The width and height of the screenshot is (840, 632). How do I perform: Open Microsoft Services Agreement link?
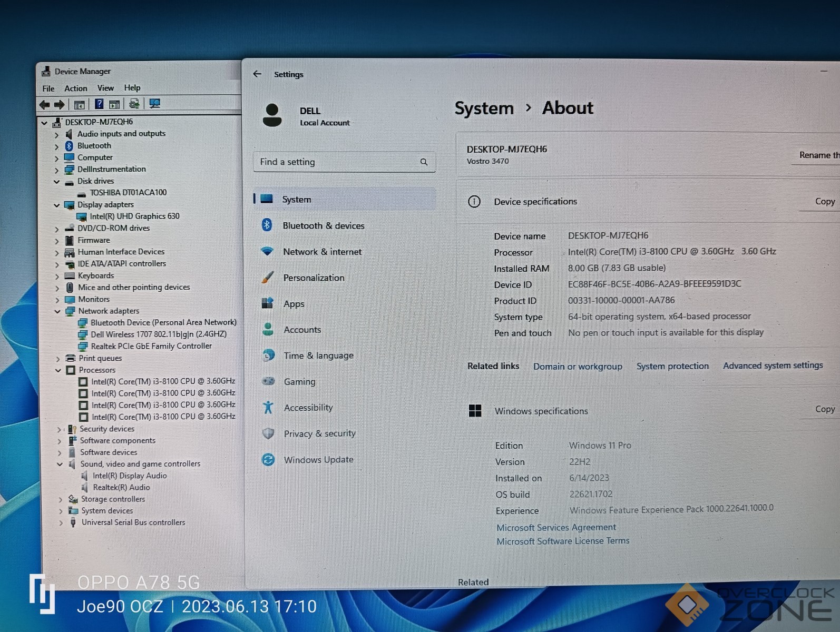click(x=556, y=527)
